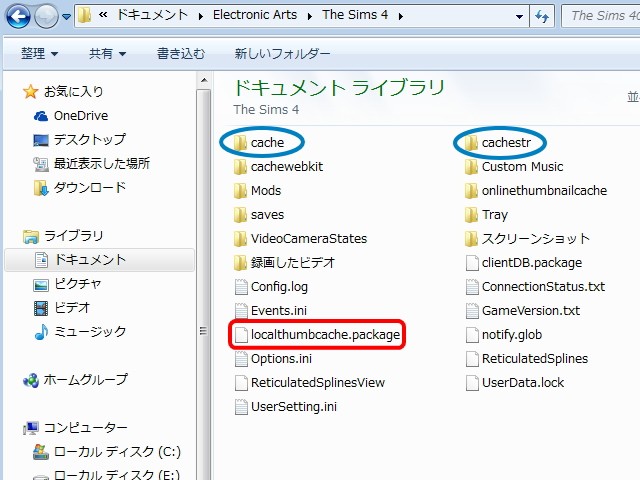Select the UserSetting.ini file
Screen dimensions: 640x480
point(286,407)
